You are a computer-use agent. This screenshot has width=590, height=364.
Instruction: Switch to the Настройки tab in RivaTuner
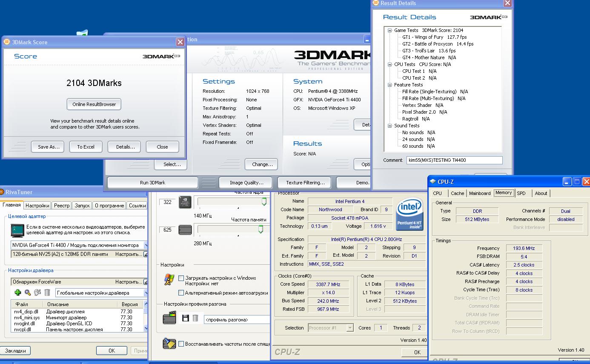click(x=37, y=206)
